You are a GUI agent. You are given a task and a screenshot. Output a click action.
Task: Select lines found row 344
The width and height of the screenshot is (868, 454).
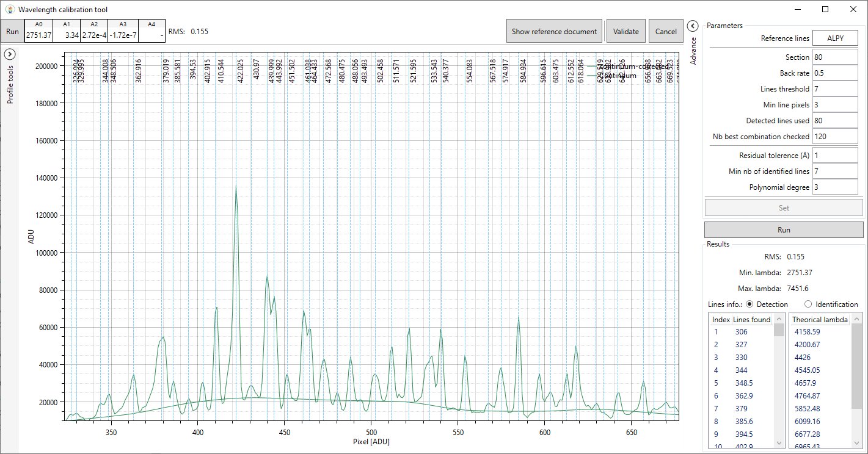click(x=741, y=370)
